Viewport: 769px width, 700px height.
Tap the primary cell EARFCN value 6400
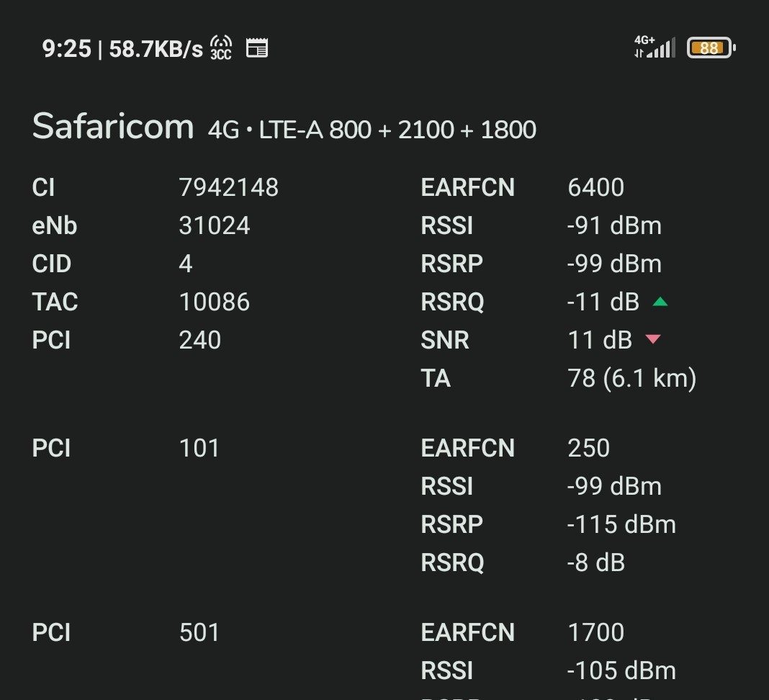(595, 187)
